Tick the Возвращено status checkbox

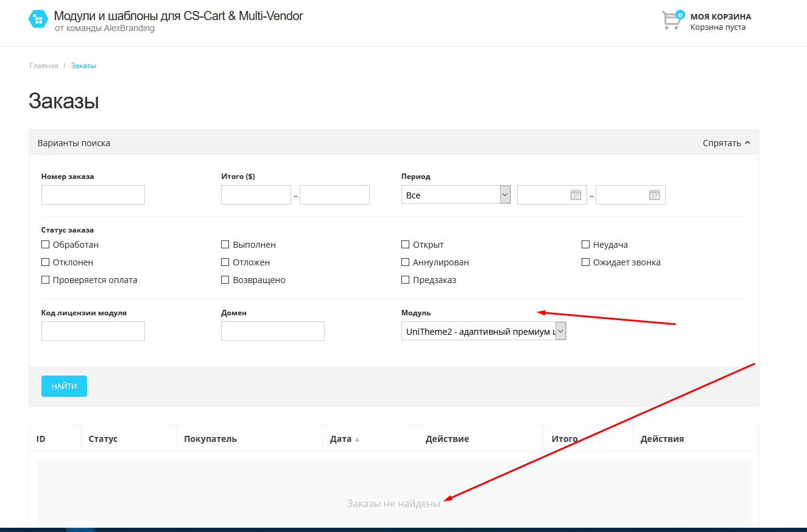pos(225,280)
